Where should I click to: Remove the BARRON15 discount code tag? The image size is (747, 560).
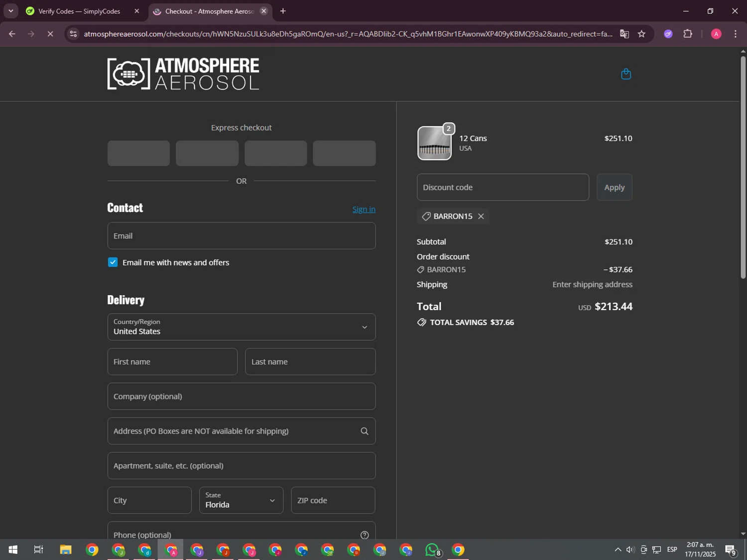481,216
